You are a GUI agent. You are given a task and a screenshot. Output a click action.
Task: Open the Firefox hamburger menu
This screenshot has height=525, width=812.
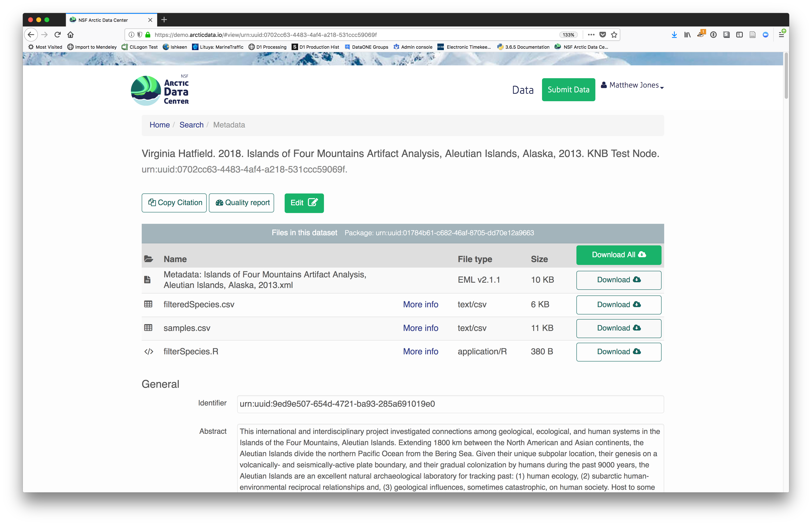[x=781, y=35]
